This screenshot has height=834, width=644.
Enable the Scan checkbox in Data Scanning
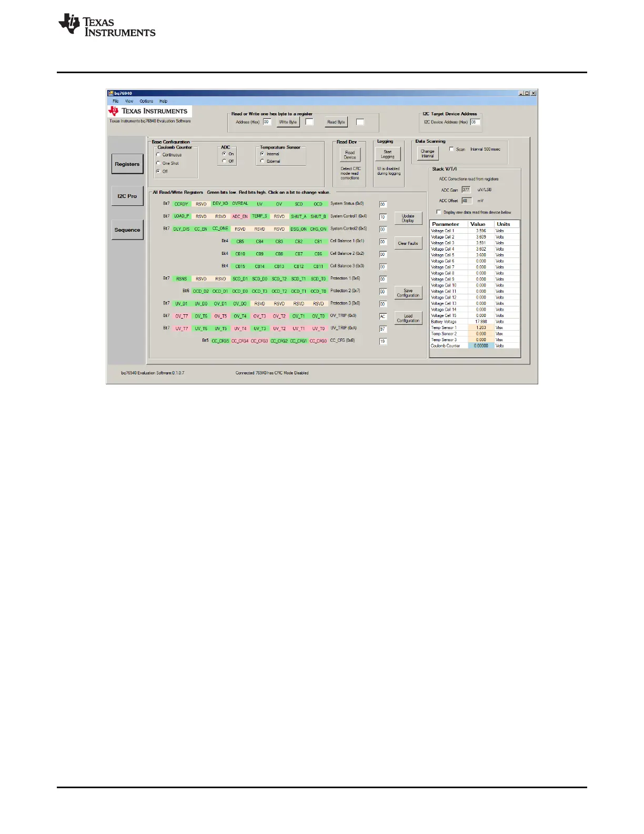(451, 149)
